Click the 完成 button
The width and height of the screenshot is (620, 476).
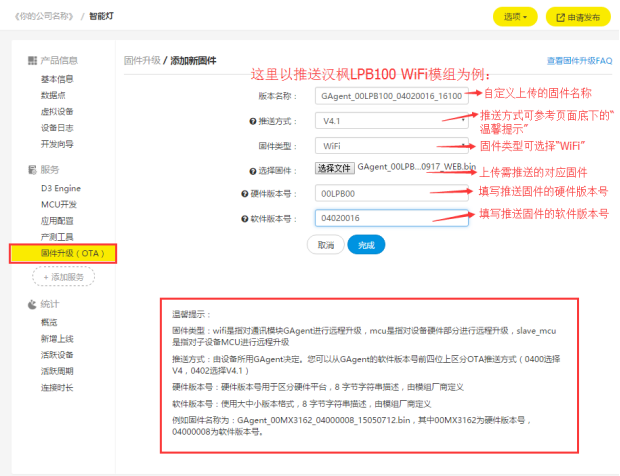[x=365, y=245]
